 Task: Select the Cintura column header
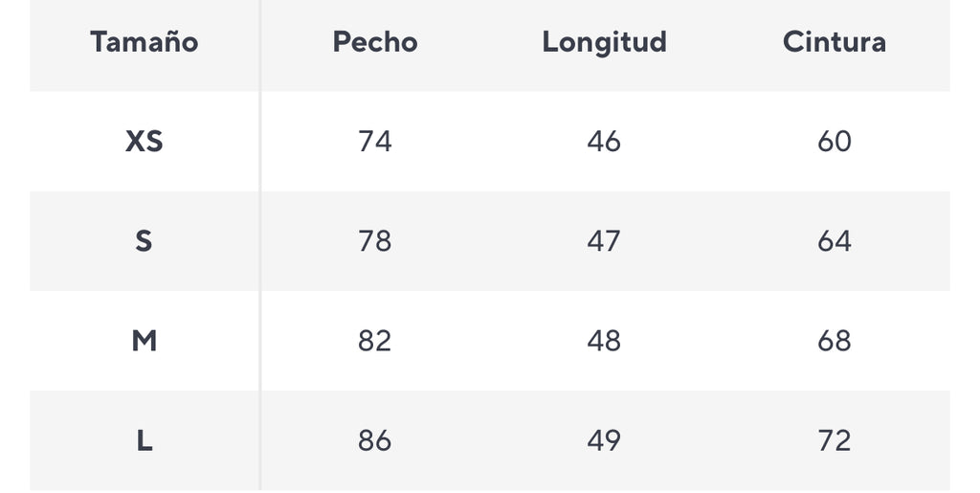click(834, 42)
